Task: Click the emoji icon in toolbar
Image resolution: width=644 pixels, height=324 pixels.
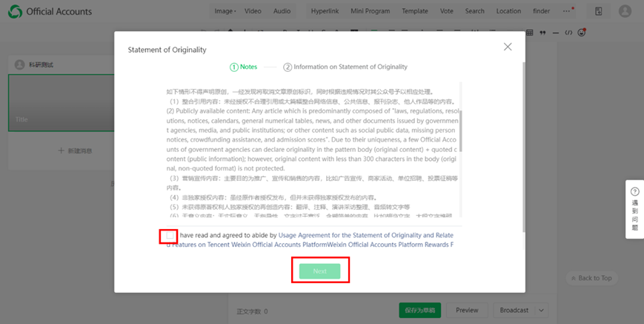Action: (582, 33)
